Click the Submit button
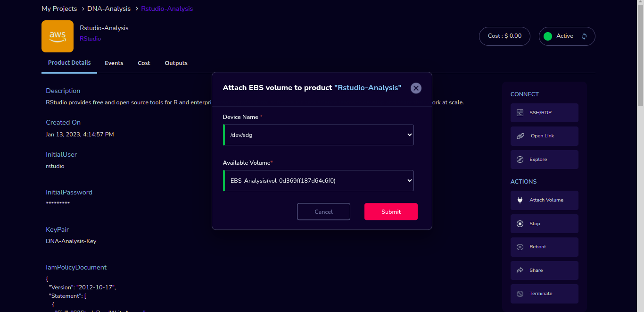This screenshot has height=312, width=644. [x=391, y=211]
